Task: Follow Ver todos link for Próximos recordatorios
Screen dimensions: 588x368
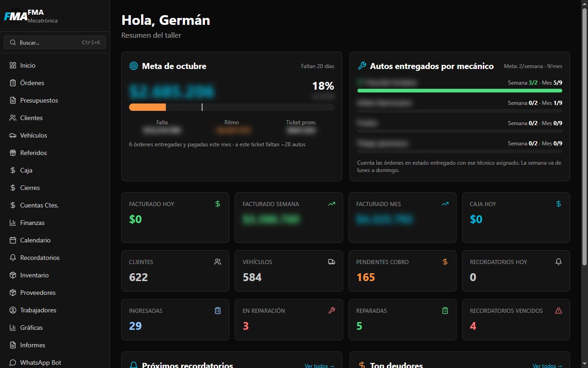Action: 319,366
